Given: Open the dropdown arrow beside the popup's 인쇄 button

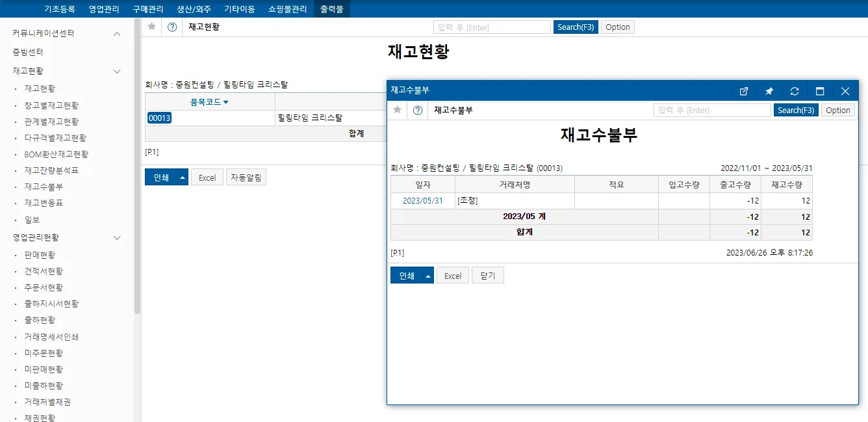Looking at the screenshot, I should click(428, 276).
